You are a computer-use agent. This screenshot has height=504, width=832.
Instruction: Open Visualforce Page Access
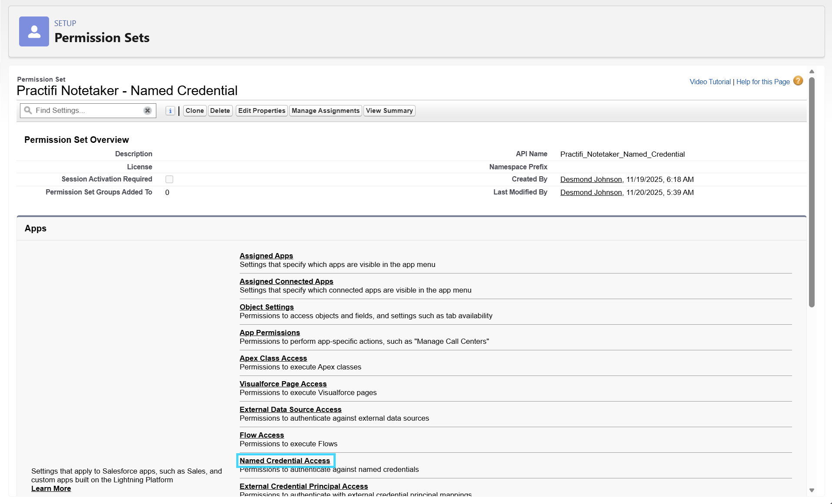click(x=283, y=384)
